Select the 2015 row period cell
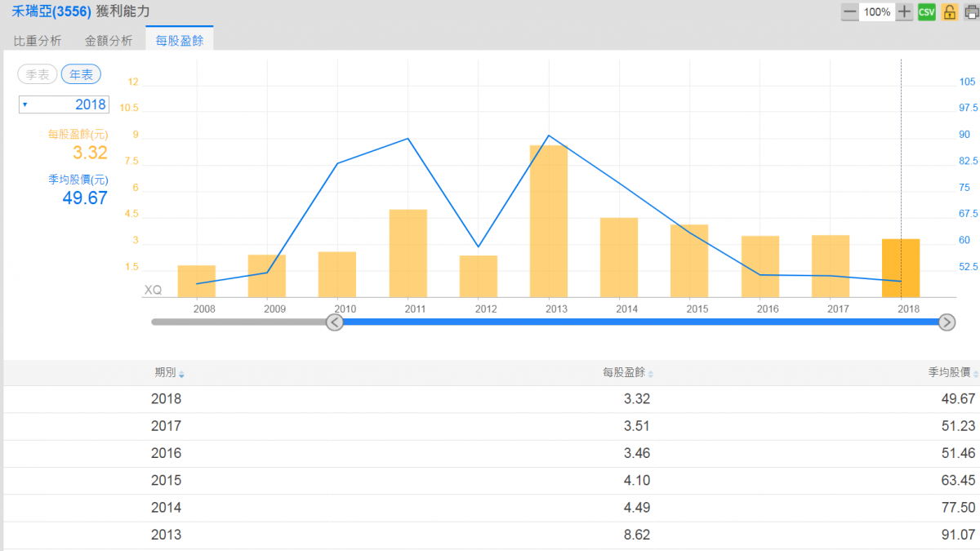The width and height of the screenshot is (980, 551). (166, 480)
